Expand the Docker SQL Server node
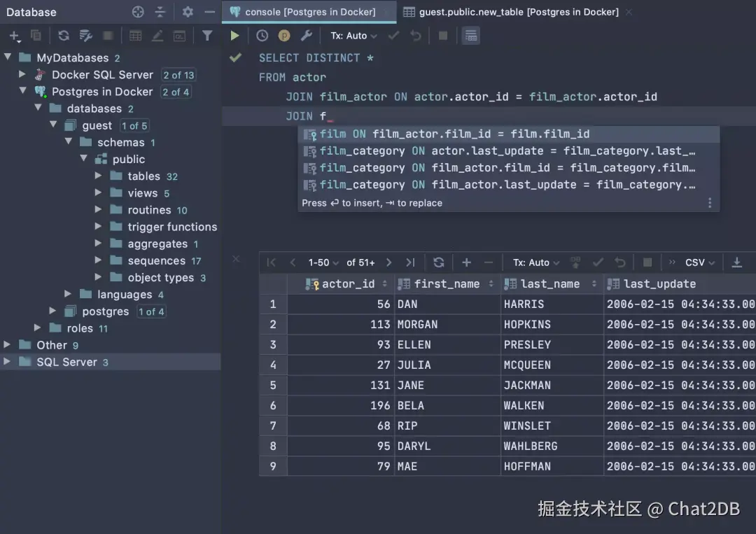Viewport: 756px width, 534px height. [x=22, y=74]
